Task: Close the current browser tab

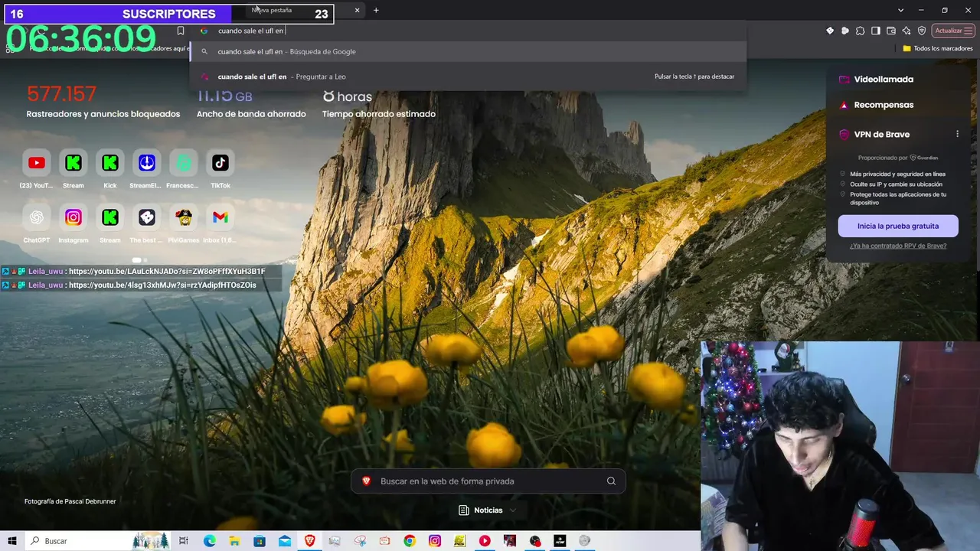Action: pos(357,10)
